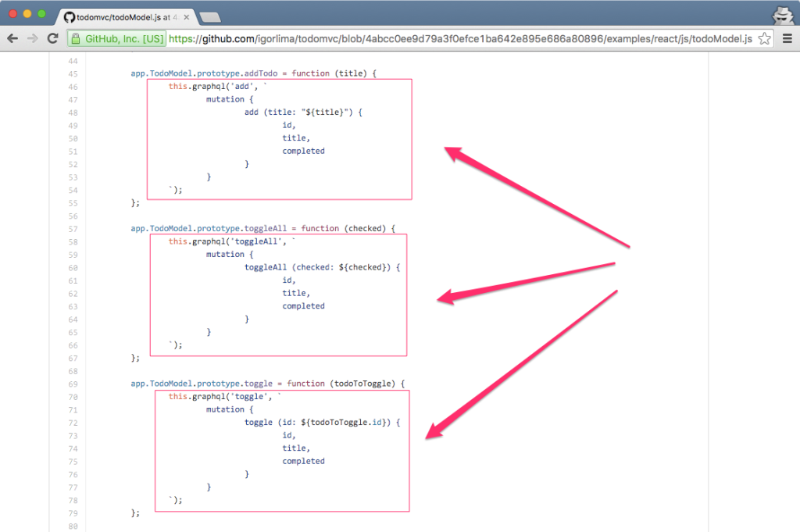Click 'completed' on line 63
The width and height of the screenshot is (800, 532).
point(304,306)
